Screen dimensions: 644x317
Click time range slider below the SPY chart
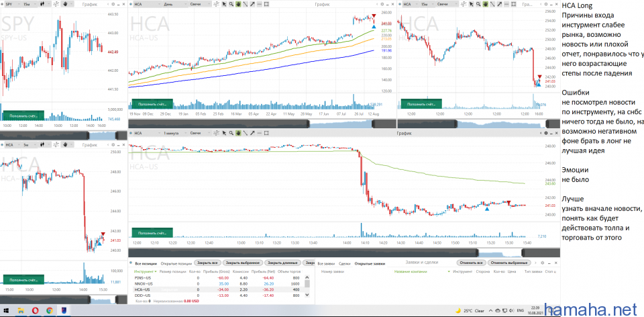point(64,135)
